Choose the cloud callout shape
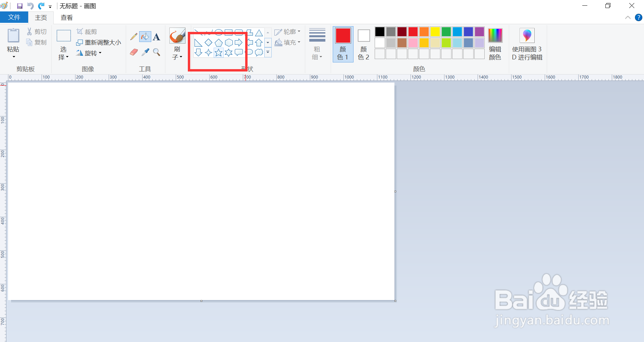 click(259, 53)
